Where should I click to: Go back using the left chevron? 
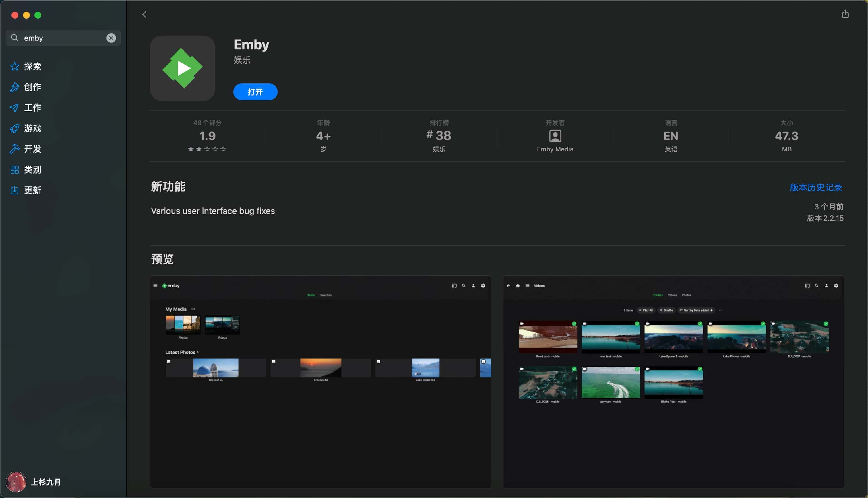pyautogui.click(x=144, y=15)
